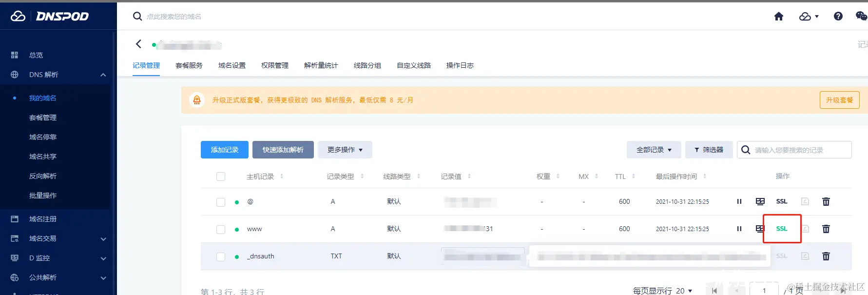This screenshot has width=868, height=295.
Task: Click the bell icon in upgrade banner
Action: [197, 100]
